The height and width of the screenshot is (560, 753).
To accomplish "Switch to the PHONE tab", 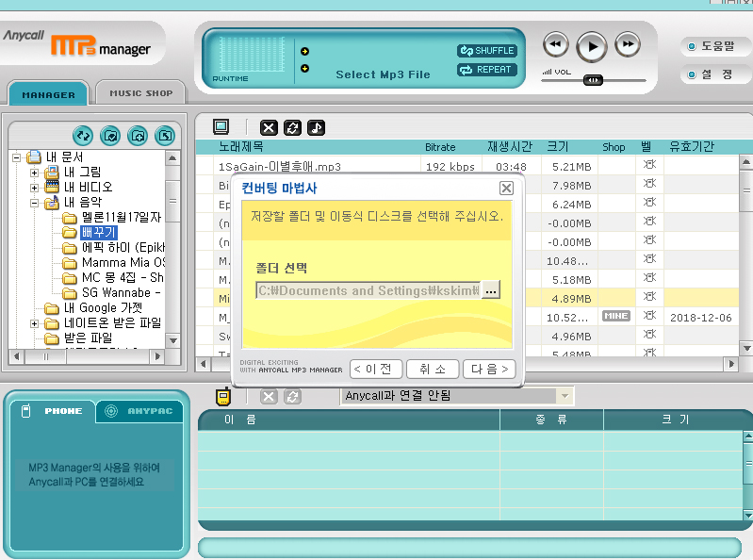I will 54,411.
